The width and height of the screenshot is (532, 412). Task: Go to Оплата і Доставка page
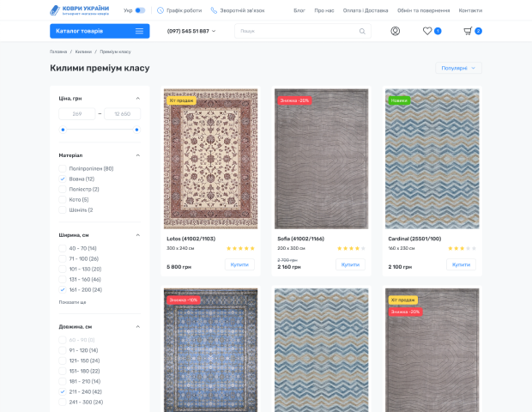(365, 10)
